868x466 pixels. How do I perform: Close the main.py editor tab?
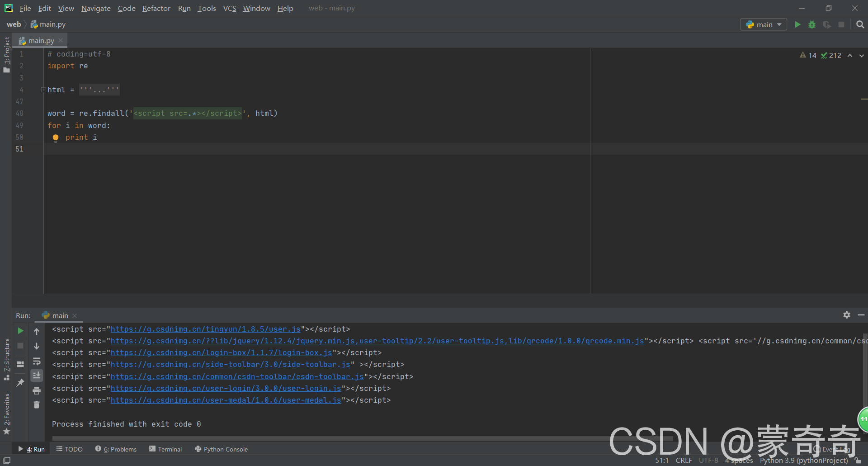coord(61,40)
